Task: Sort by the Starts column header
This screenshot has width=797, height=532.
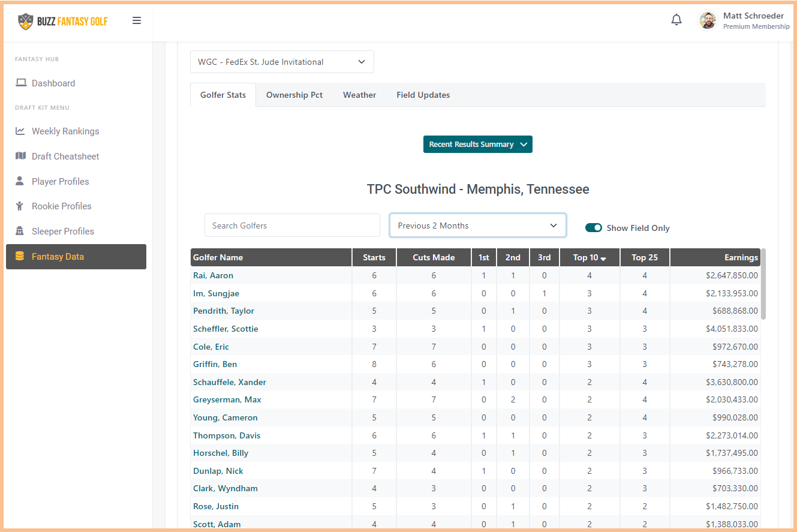Action: pos(374,257)
